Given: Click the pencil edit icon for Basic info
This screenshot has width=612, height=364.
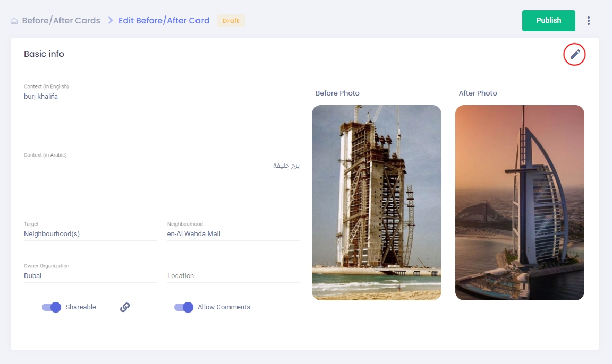Looking at the screenshot, I should (574, 54).
